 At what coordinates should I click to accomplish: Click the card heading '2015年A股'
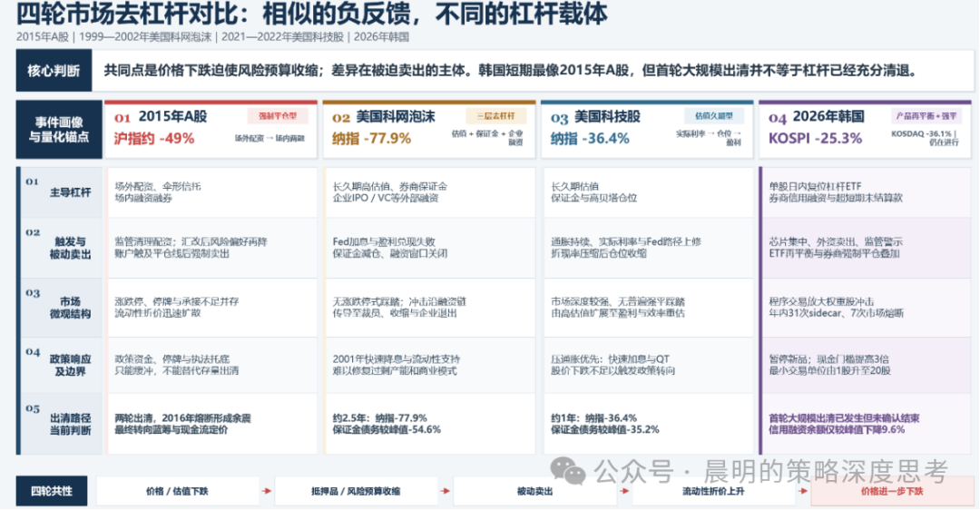point(172,116)
